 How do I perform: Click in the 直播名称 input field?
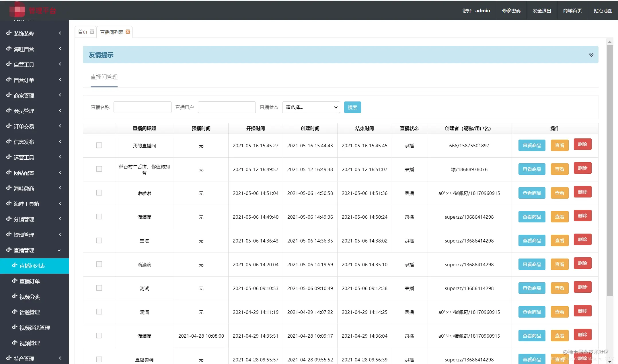point(142,107)
